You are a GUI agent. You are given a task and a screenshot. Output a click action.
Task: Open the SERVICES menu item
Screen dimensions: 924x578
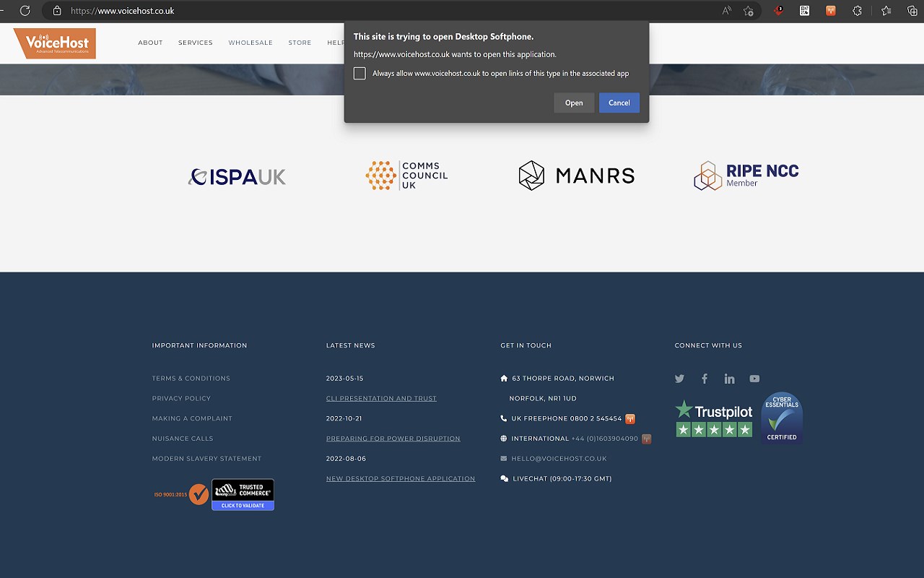pos(196,43)
